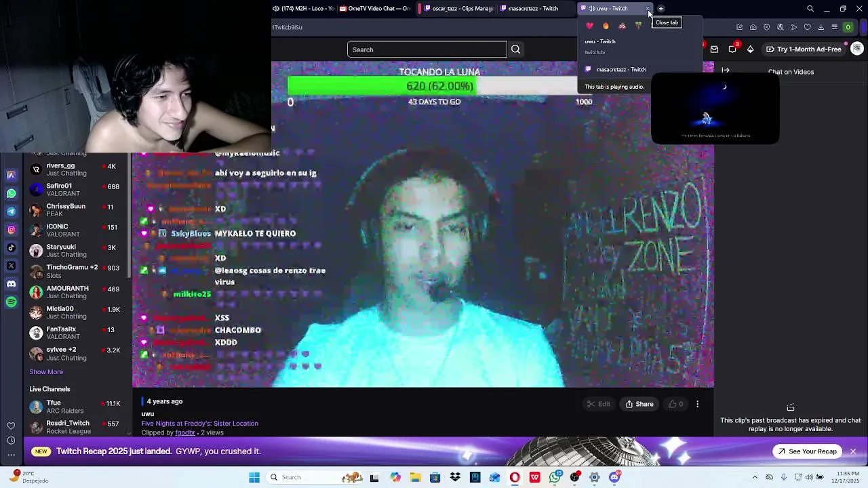This screenshot has height=488, width=868.
Task: Open Twitch bits crown icon
Action: coord(750,49)
